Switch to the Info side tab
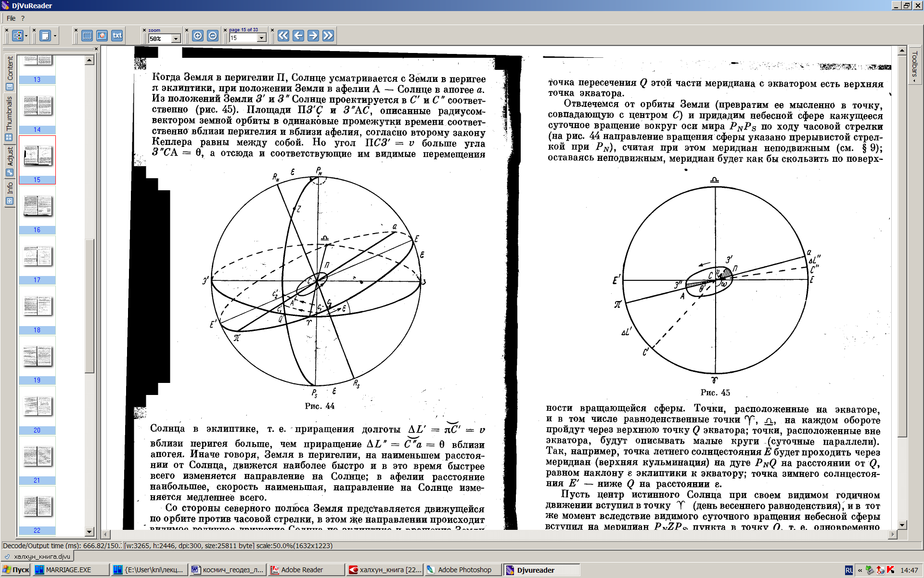 (x=10, y=194)
